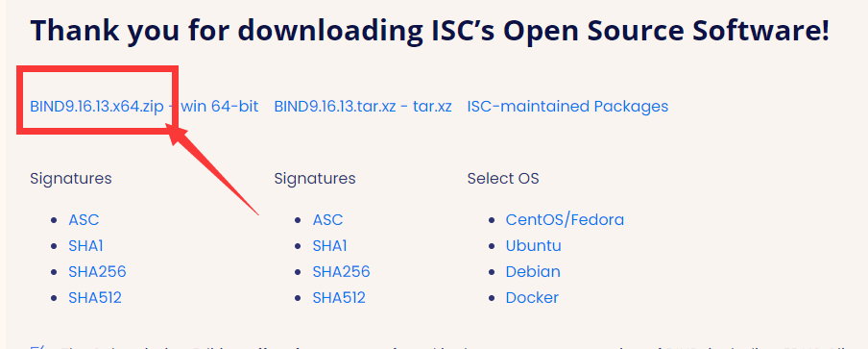Click Signatures label below the tar.xz link
The height and width of the screenshot is (349, 868).
(315, 179)
